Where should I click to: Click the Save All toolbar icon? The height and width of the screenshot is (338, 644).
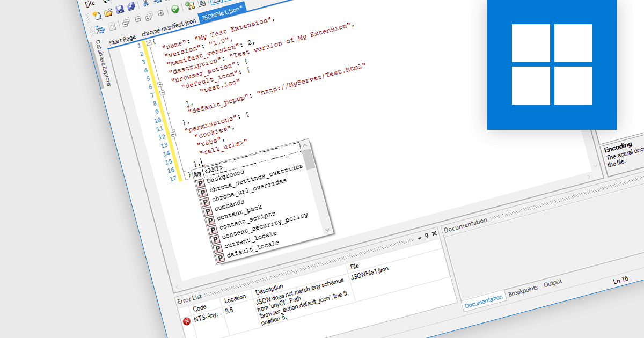click(130, 8)
